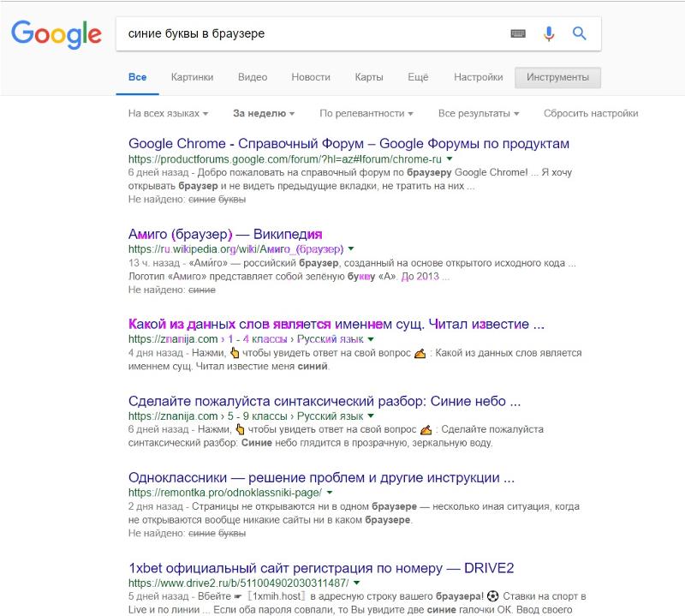Click the ru.wikipedia.org/wiki/Амиго URL text

(x=236, y=249)
